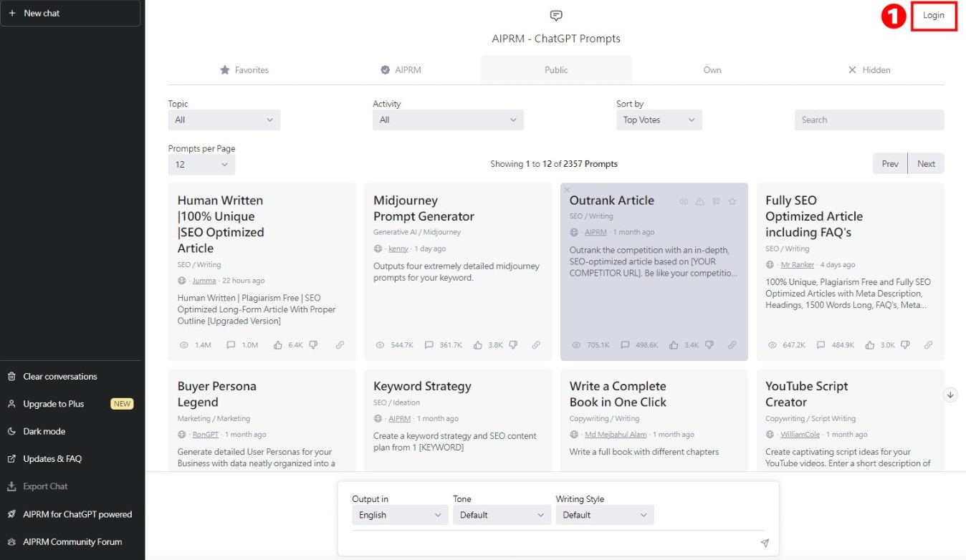966x560 pixels.
Task: Close the Outrank Article card with the X
Action: point(567,190)
